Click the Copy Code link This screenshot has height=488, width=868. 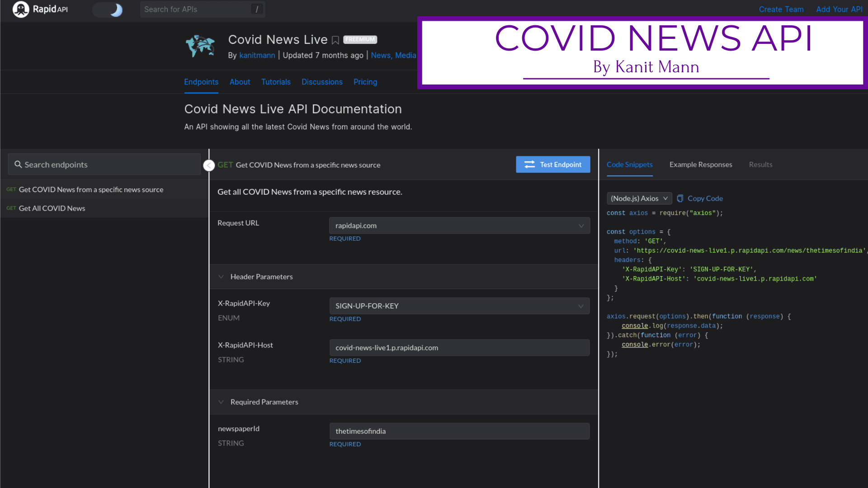click(x=705, y=198)
